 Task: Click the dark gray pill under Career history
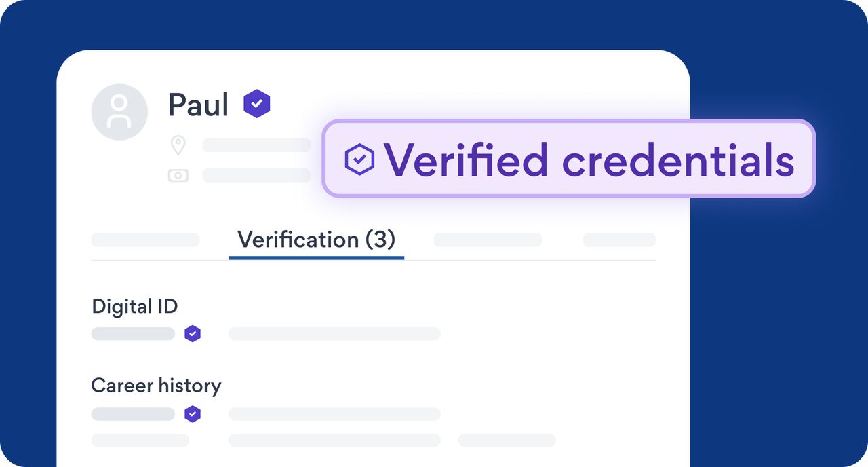[133, 413]
